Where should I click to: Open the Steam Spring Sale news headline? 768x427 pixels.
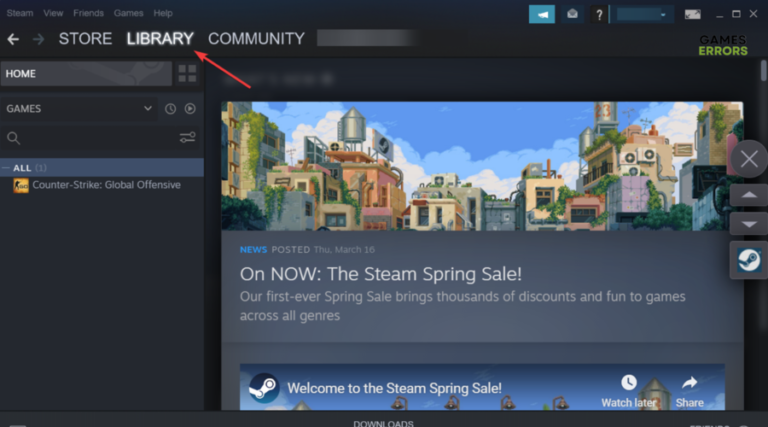[x=381, y=274]
